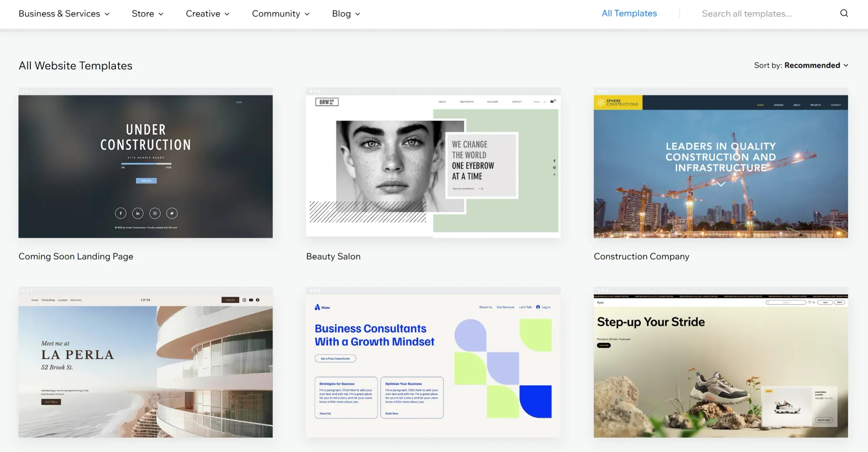Click the Enquire button in La Perla preview
The image size is (868, 452).
(x=230, y=300)
